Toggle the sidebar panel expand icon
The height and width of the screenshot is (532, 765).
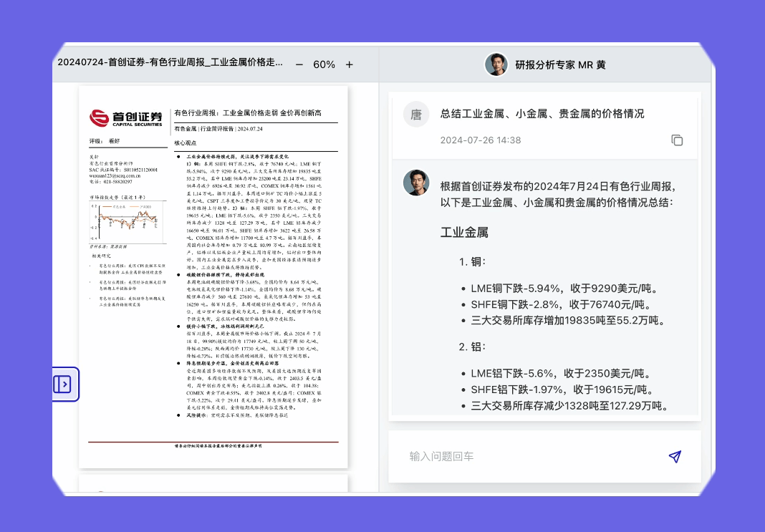point(62,385)
